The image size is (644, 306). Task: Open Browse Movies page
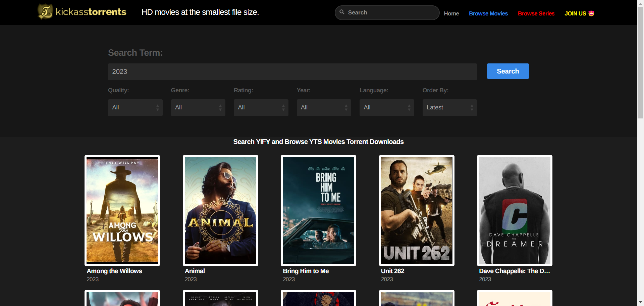pos(488,13)
